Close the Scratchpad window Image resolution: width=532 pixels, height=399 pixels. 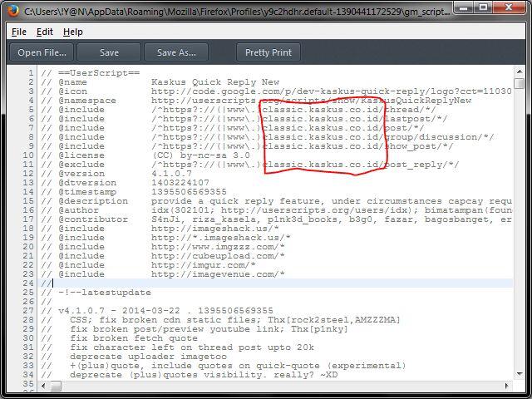(508, 7)
